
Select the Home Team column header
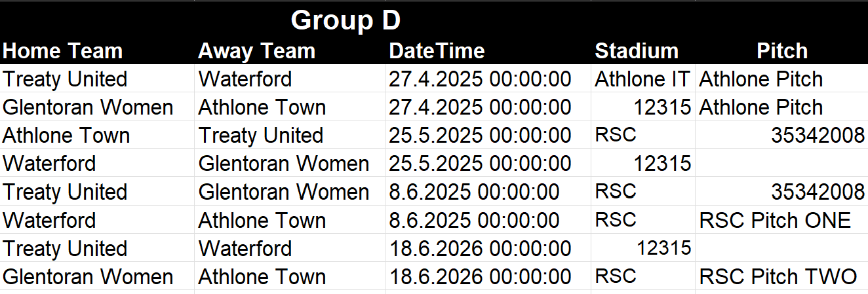point(63,51)
